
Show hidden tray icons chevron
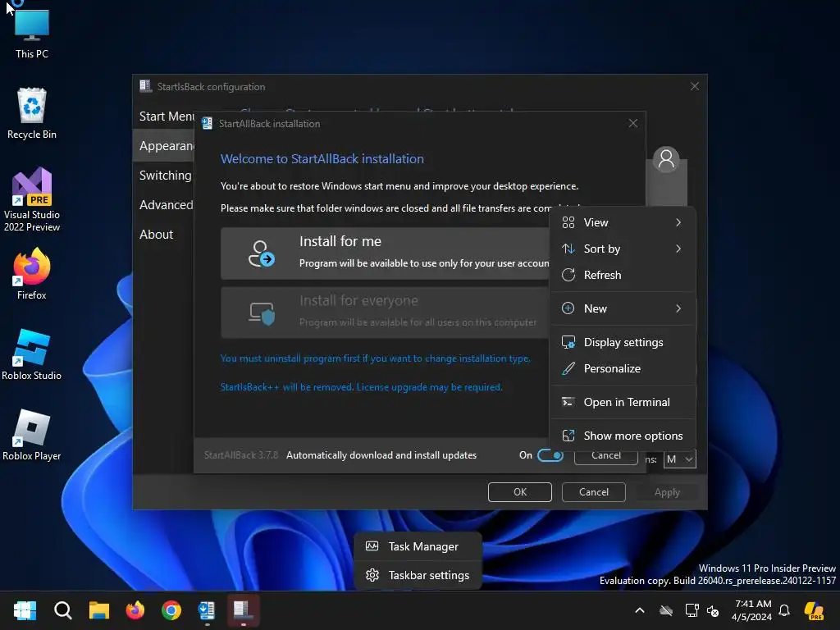pos(640,610)
